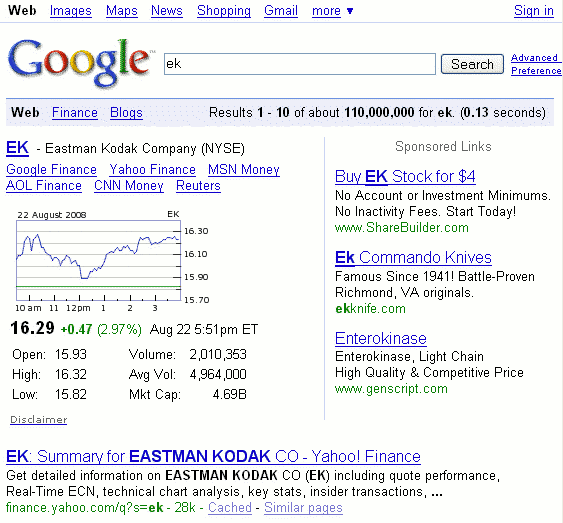Open the Gmail link in the top bar
This screenshot has width=563, height=523.
tap(281, 11)
